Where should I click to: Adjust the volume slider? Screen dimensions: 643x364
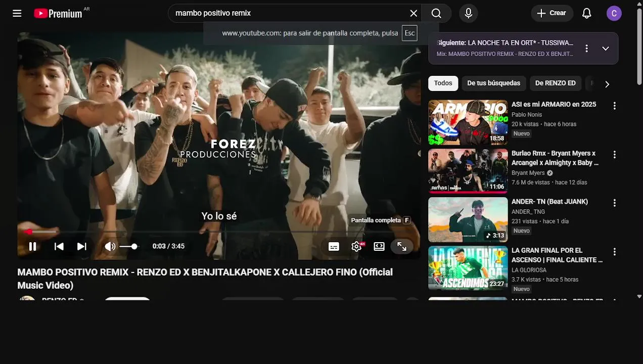(129, 246)
